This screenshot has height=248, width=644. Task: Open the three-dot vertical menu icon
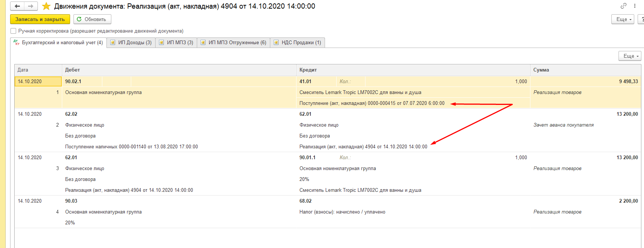point(635,6)
